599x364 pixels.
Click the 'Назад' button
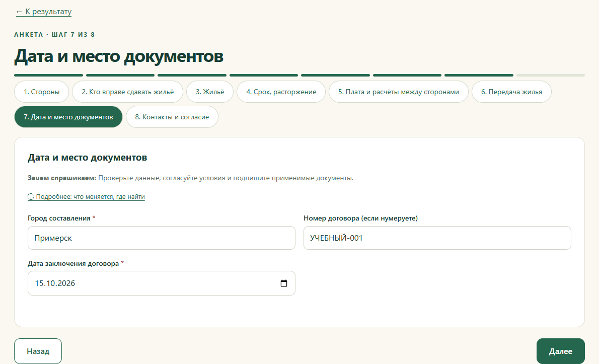(38, 351)
